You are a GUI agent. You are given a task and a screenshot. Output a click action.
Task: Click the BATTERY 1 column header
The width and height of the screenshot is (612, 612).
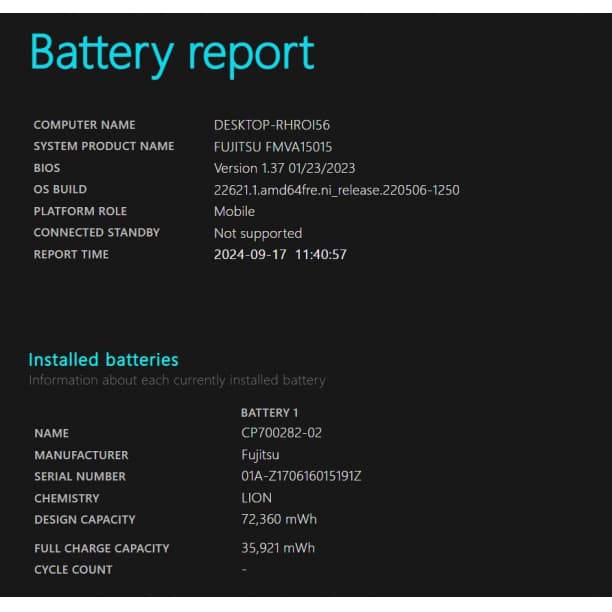[269, 412]
